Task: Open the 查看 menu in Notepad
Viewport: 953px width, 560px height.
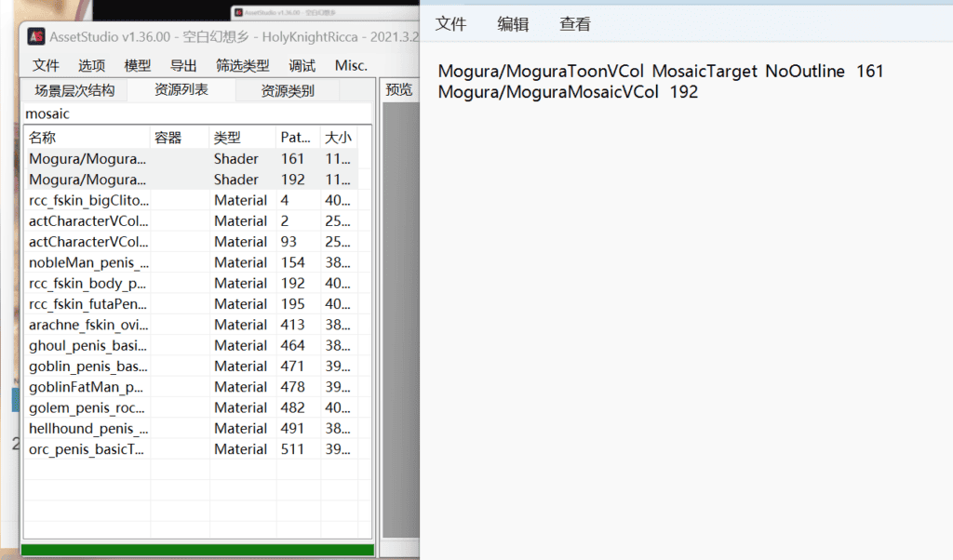Action: coord(575,24)
